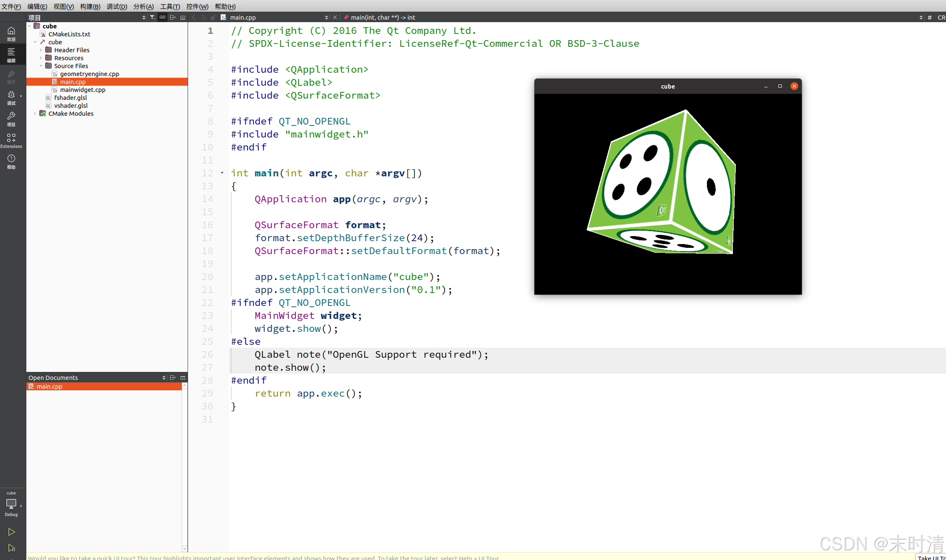Open the Projects mode wrench icon
The width and height of the screenshot is (946, 560).
click(11, 119)
